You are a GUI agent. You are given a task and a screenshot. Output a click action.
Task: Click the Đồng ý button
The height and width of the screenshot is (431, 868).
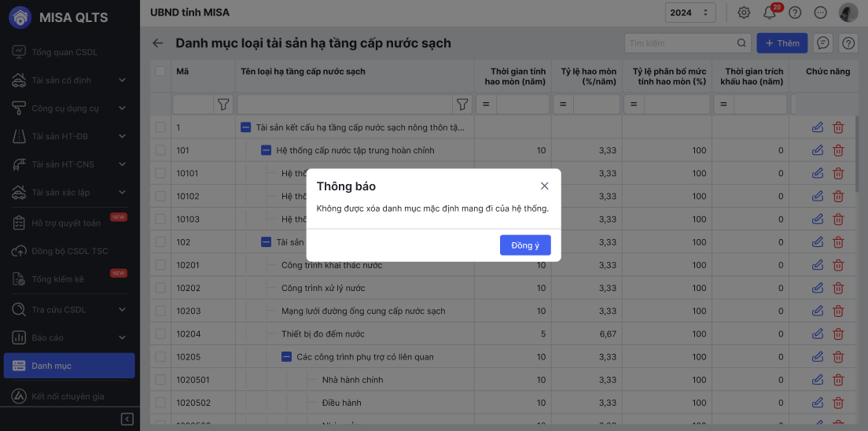525,245
